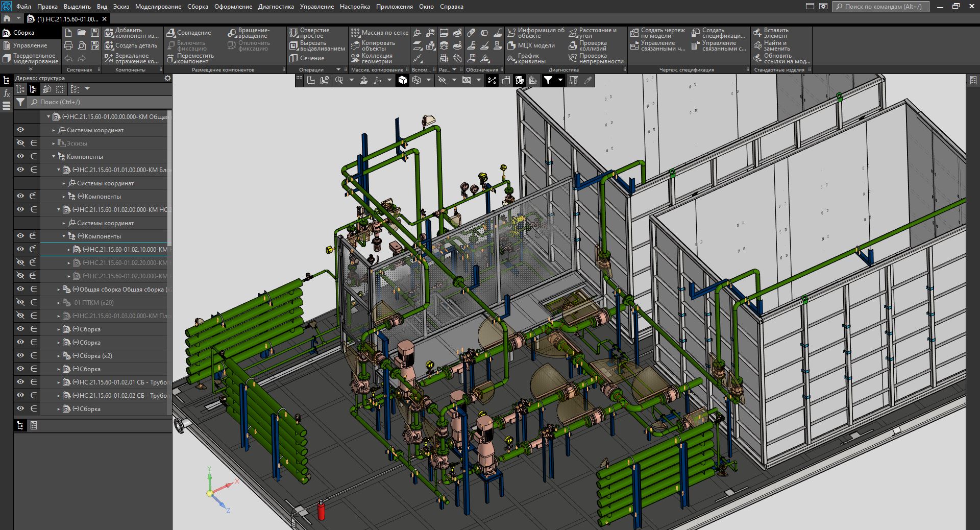The width and height of the screenshot is (980, 530).
Task: Open the Моделирование menu
Action: (x=158, y=7)
